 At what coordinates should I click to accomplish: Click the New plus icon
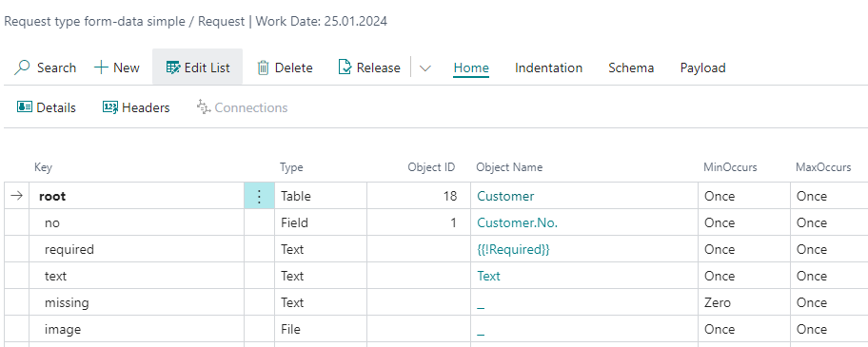click(x=101, y=67)
